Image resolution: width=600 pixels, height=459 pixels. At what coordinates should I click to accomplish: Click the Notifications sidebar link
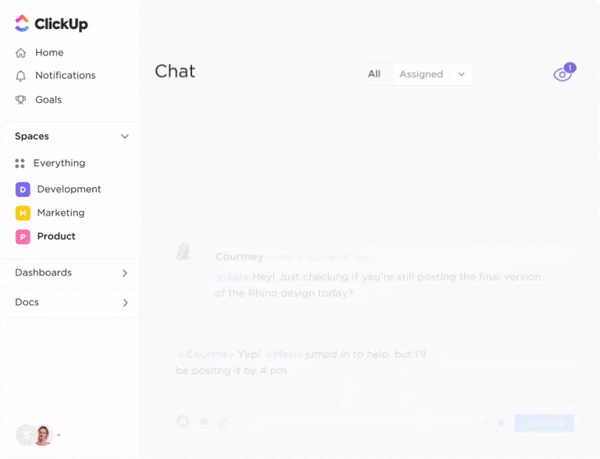(65, 75)
